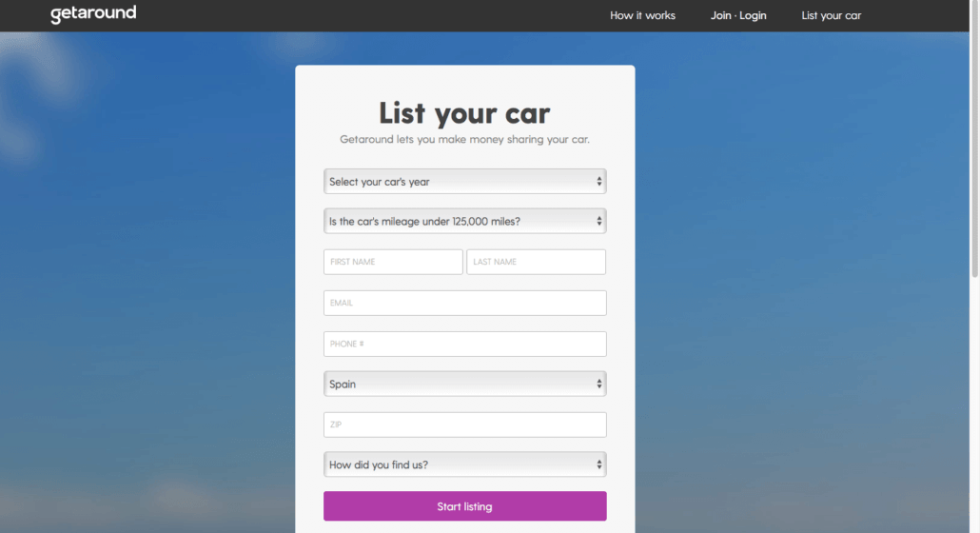Click the getaround logo
The image size is (980, 533).
tap(93, 13)
